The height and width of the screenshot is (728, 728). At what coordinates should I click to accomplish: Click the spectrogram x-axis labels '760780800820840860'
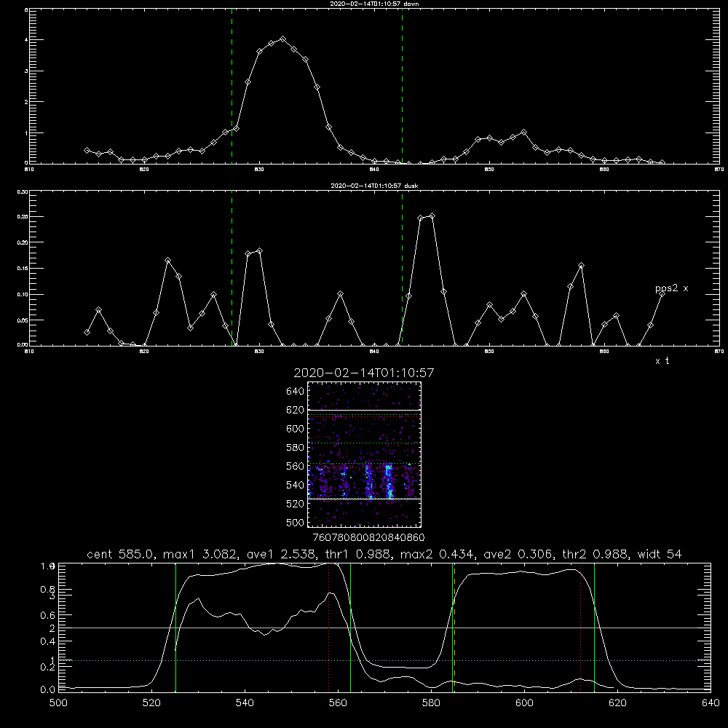point(368,538)
